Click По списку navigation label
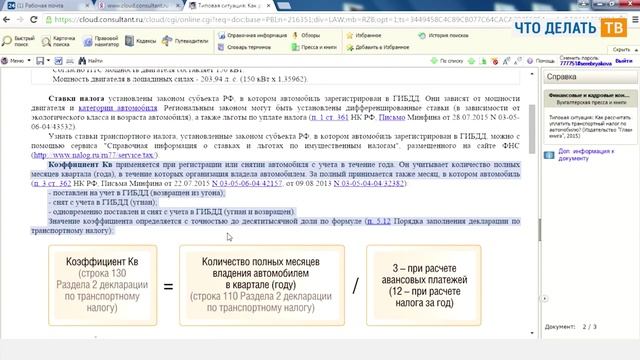This screenshot has height=360, width=640. [x=451, y=61]
